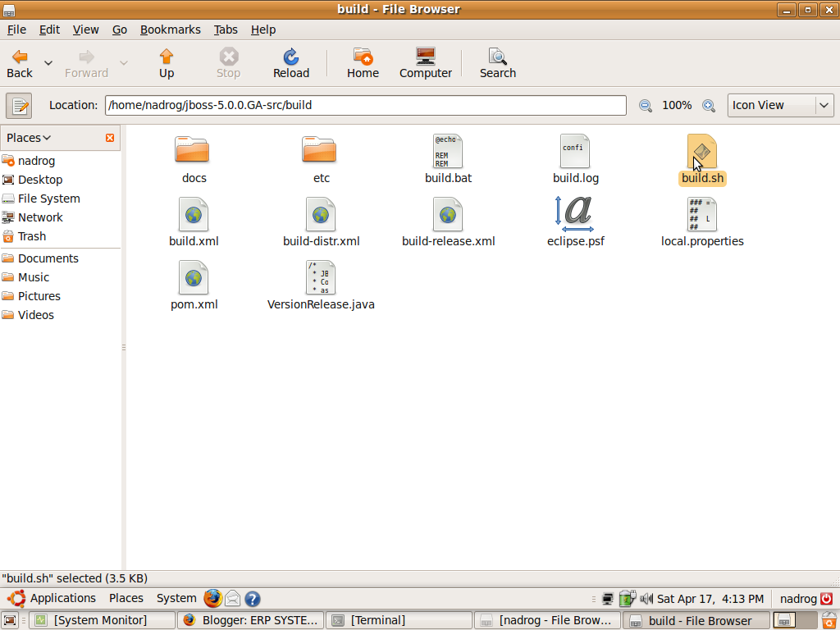Select the Pictures sidebar entry
840x630 pixels.
[x=38, y=295]
